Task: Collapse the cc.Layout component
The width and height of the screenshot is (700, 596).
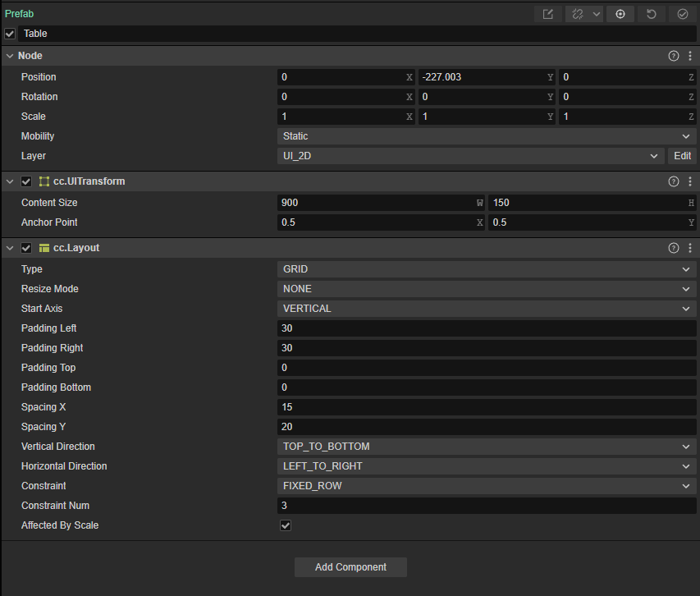Action: [10, 248]
